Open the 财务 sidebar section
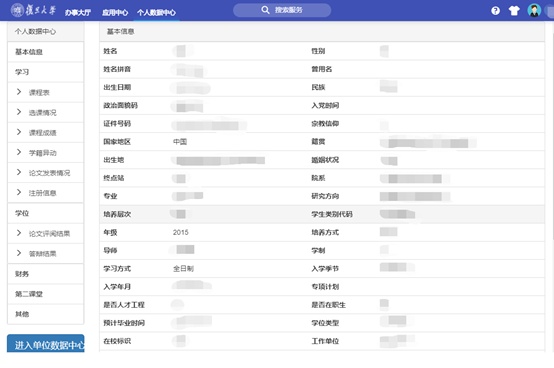The image size is (554, 368). 46,274
